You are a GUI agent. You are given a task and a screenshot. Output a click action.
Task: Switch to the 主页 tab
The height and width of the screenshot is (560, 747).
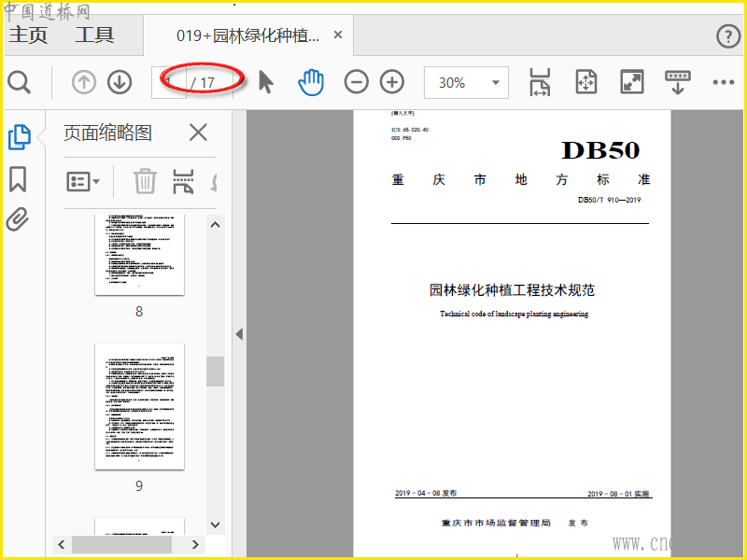(x=28, y=35)
